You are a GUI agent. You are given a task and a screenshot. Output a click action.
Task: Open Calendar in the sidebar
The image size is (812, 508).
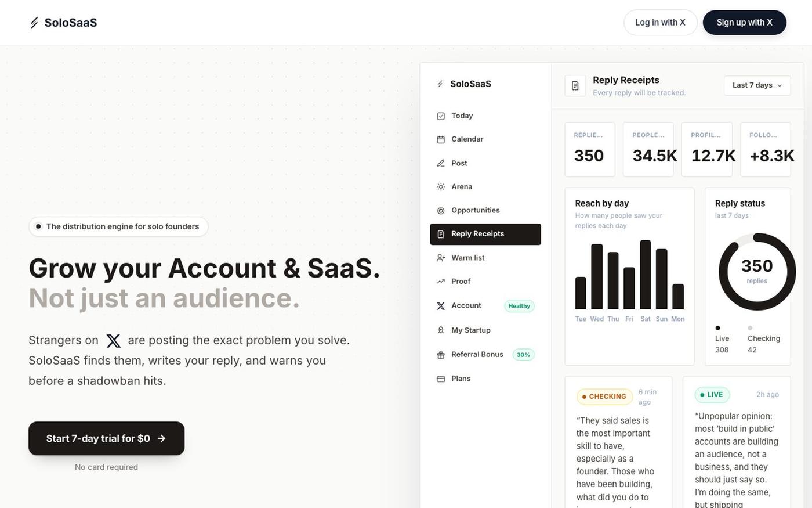(485, 139)
